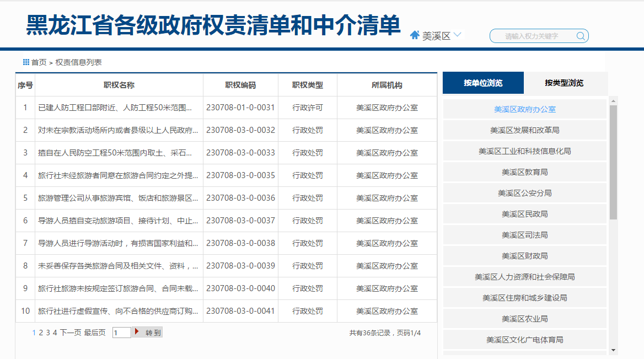Open row 10 旅行社进行虚假宣传 entry
This screenshot has width=644, height=359.
(x=118, y=311)
